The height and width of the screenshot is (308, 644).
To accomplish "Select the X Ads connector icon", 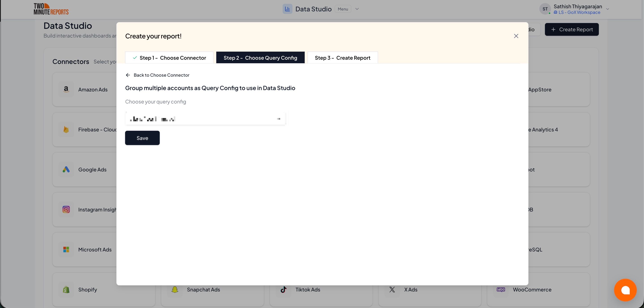I will 392,289.
